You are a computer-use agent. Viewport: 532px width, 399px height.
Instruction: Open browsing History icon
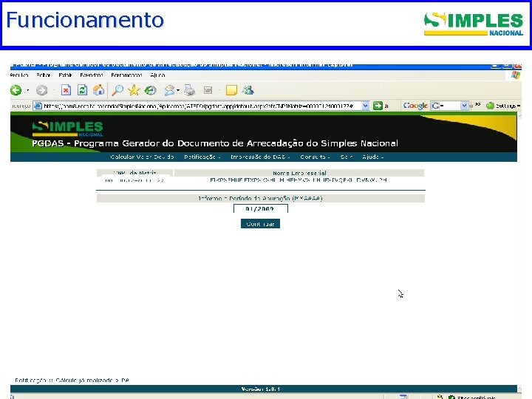(x=150, y=90)
